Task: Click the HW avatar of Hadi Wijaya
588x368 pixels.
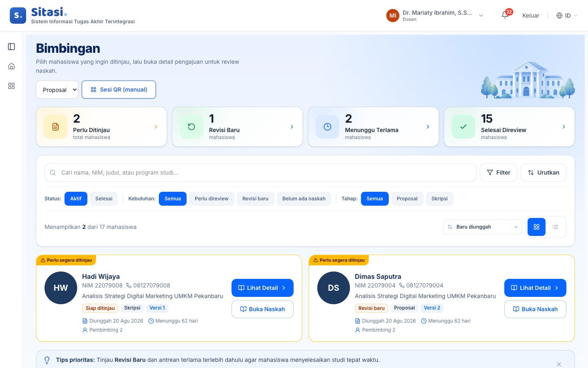Action: (61, 288)
